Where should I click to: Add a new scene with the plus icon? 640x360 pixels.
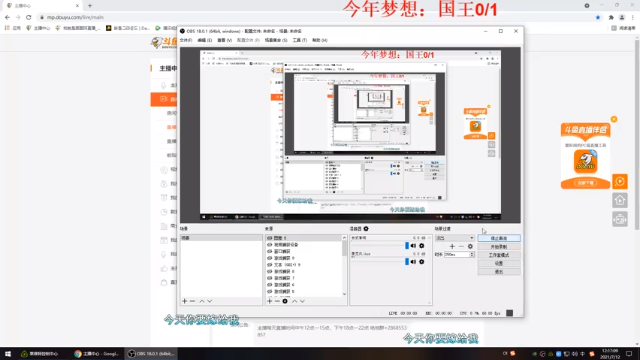tap(184, 301)
